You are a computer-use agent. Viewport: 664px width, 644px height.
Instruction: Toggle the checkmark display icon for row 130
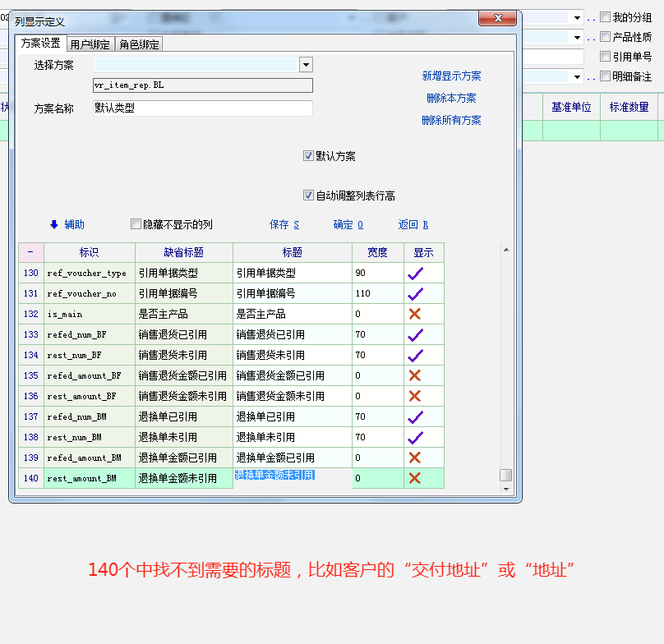click(x=415, y=273)
